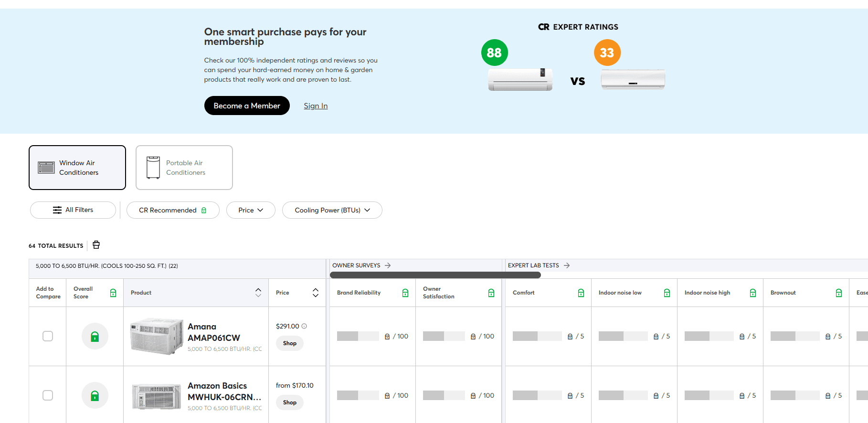Click Comfort column lock icon
The width and height of the screenshot is (868, 423).
[581, 293]
